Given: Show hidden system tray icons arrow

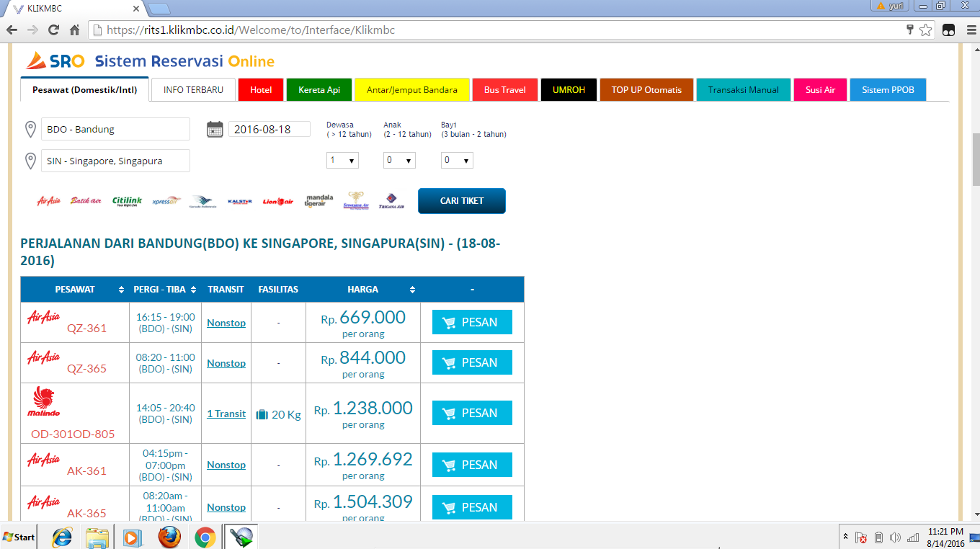Looking at the screenshot, I should (x=845, y=537).
